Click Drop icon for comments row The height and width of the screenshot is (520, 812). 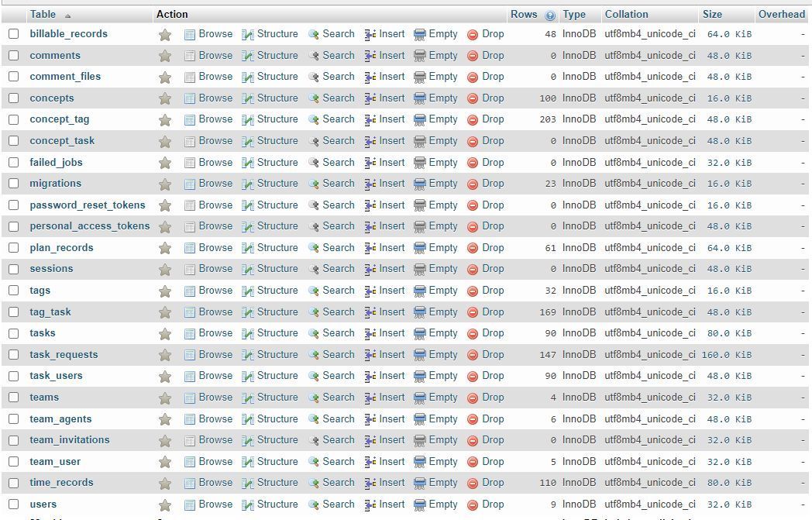[473, 56]
